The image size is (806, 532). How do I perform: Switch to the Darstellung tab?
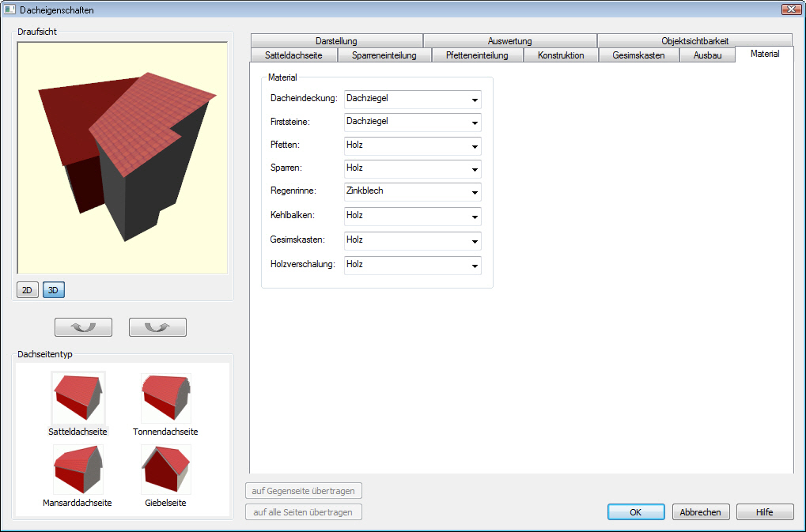337,41
